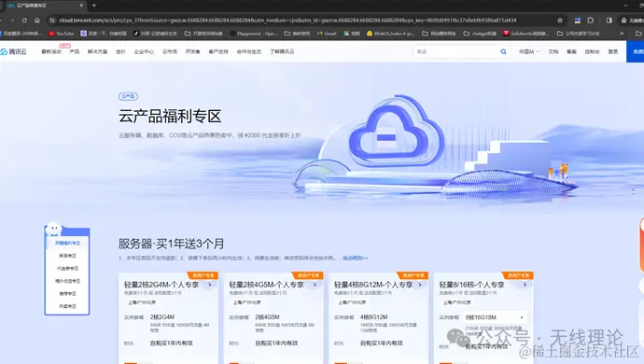Image resolution: width=644 pixels, height=364 pixels.
Task: Click the orange floating widget at right edge
Action: tap(641, 245)
